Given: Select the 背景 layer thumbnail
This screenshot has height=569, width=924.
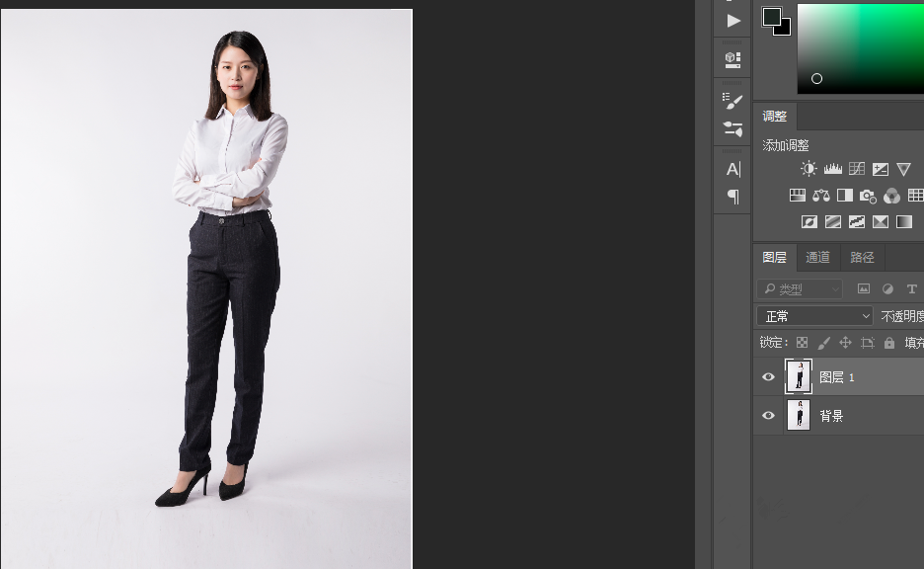Looking at the screenshot, I should [799, 415].
